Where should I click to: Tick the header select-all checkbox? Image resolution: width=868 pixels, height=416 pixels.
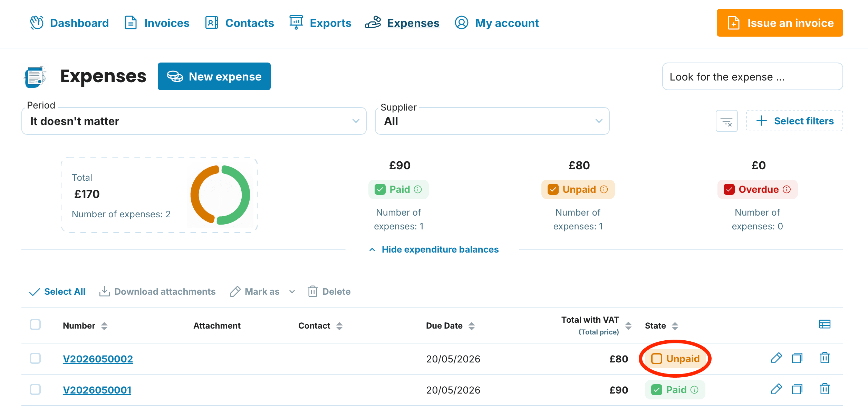coord(35,324)
